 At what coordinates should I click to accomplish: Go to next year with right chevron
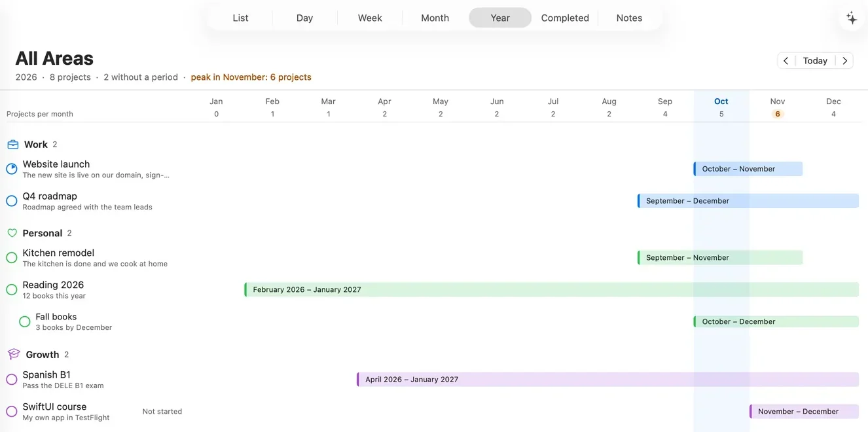click(844, 61)
